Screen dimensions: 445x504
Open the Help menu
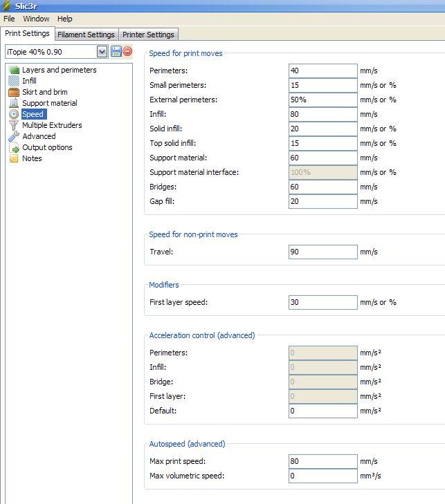pyautogui.click(x=64, y=19)
